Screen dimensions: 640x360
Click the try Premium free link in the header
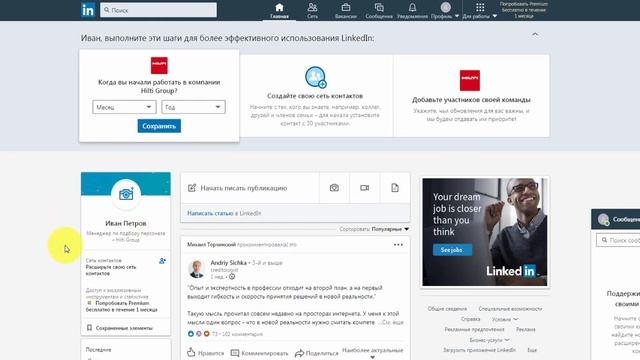click(x=524, y=10)
